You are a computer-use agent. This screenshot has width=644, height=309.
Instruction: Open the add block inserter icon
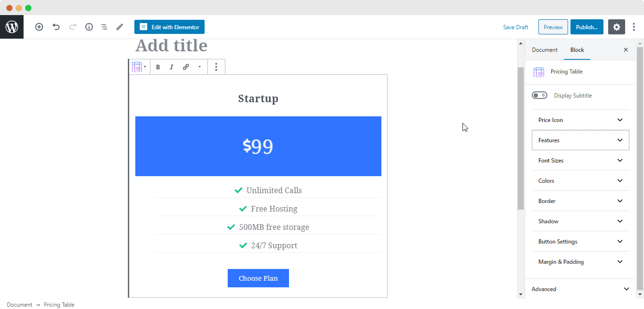(x=39, y=27)
